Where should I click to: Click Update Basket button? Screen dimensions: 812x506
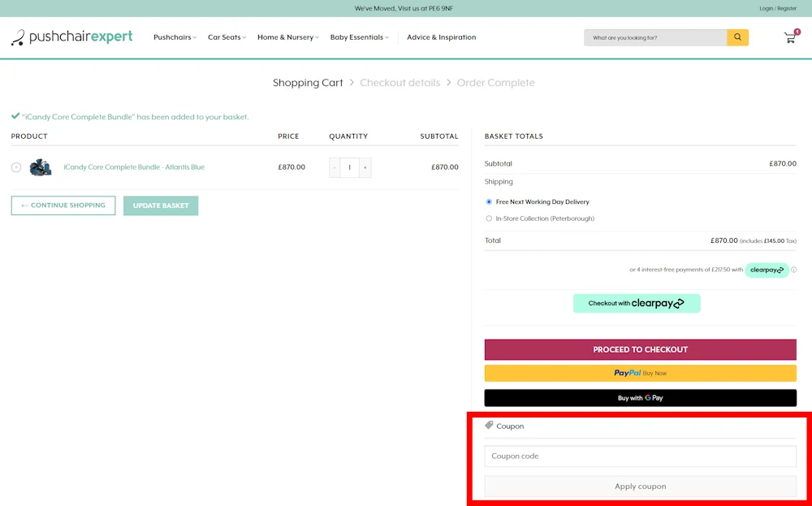pos(161,205)
